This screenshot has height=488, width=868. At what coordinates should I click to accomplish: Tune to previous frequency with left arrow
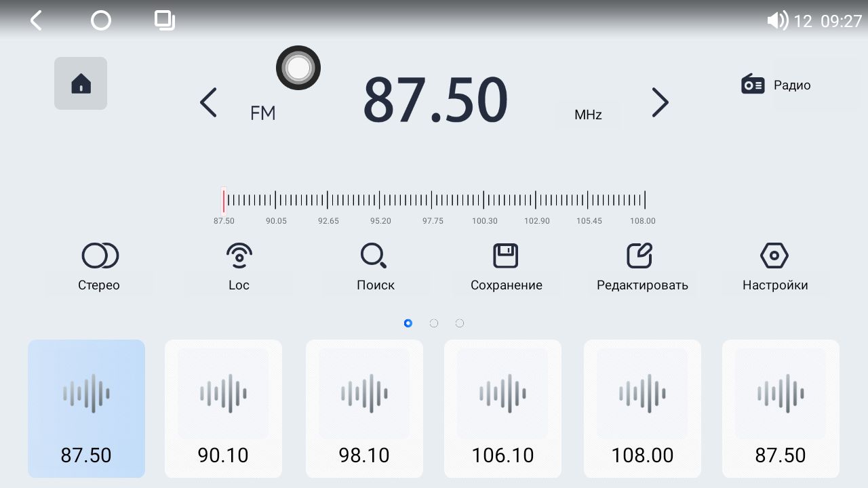(x=208, y=103)
